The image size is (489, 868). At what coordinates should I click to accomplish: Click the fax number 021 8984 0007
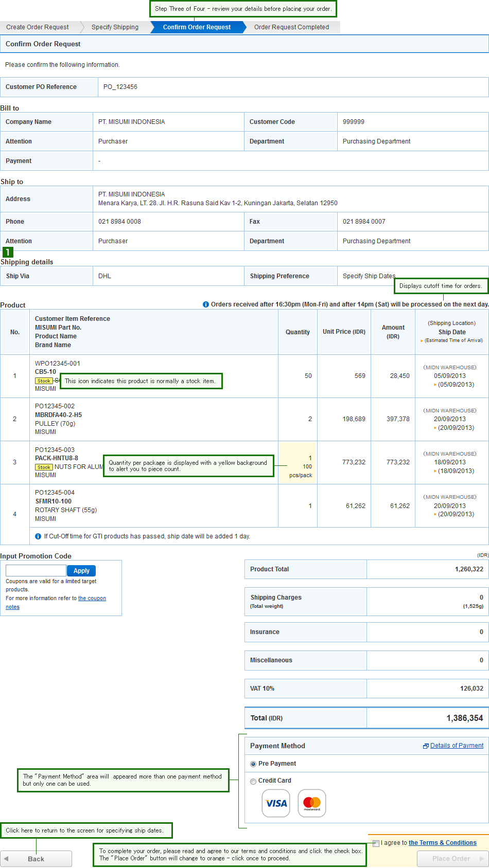pos(364,222)
